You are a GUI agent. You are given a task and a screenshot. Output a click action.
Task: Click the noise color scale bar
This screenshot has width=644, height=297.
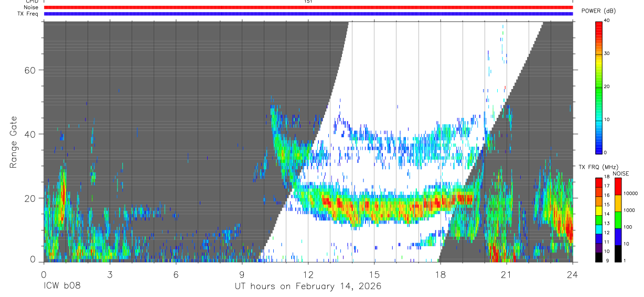coord(618,219)
